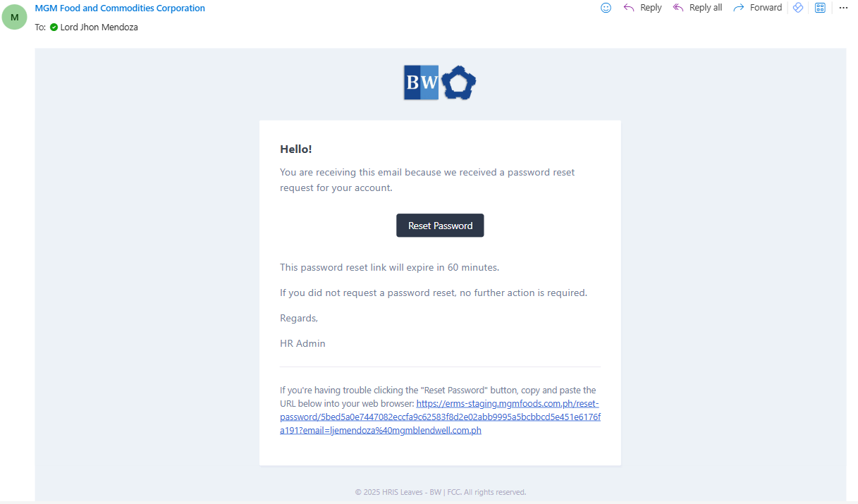
Task: Open sender MGM Food and Commodities Corporation
Action: coord(120,8)
